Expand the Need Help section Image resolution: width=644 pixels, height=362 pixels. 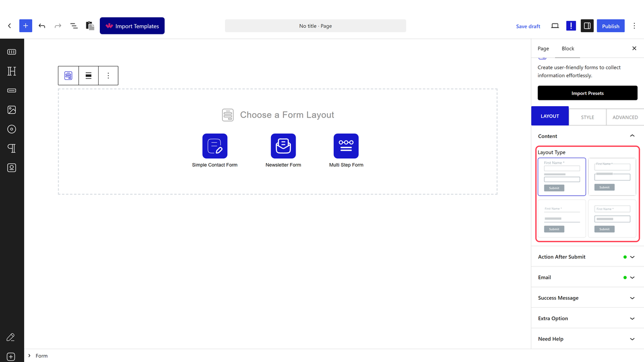(x=588, y=339)
